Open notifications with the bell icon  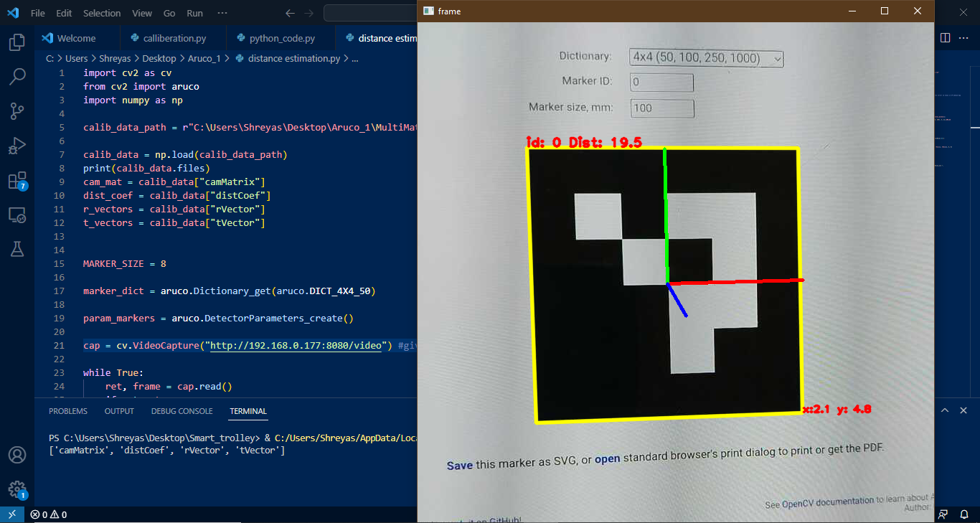tap(963, 514)
